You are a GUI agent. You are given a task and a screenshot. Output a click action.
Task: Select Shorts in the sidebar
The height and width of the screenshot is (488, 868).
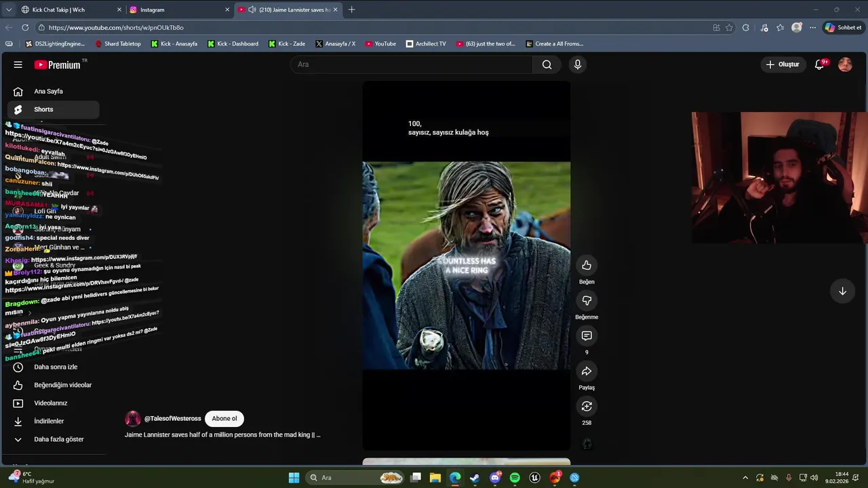(x=54, y=109)
